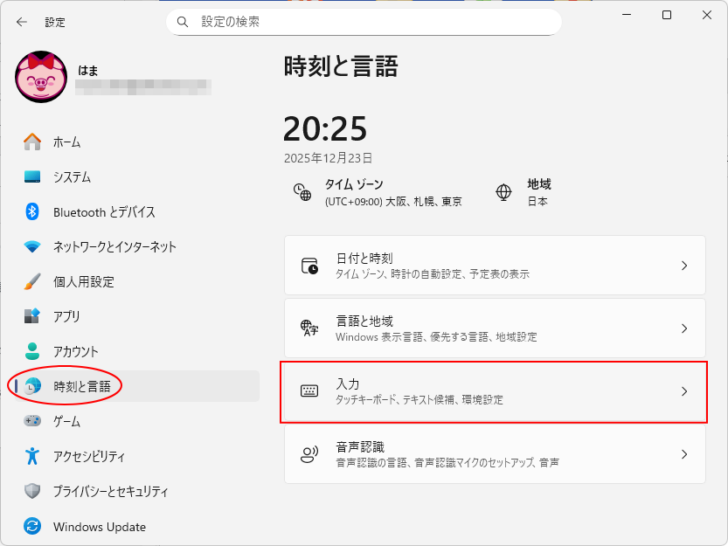Click the Windows 表示言語 description text
The image size is (728, 546).
point(436,337)
